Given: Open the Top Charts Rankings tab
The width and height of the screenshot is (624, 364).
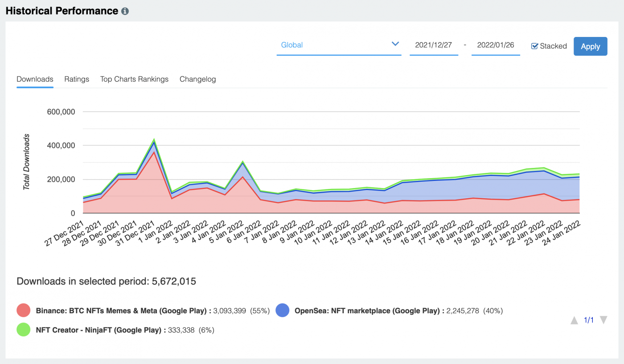Looking at the screenshot, I should pyautogui.click(x=134, y=79).
